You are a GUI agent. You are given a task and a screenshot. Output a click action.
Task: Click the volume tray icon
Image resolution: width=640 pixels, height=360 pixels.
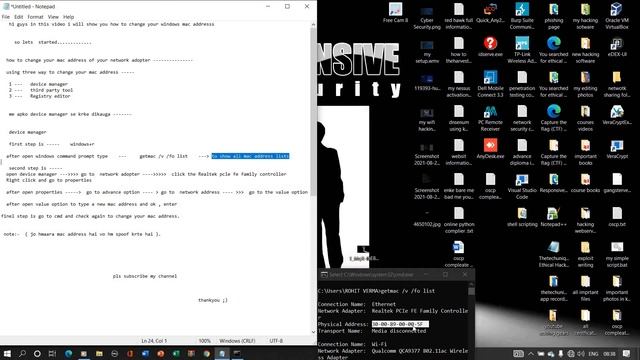tap(581, 353)
